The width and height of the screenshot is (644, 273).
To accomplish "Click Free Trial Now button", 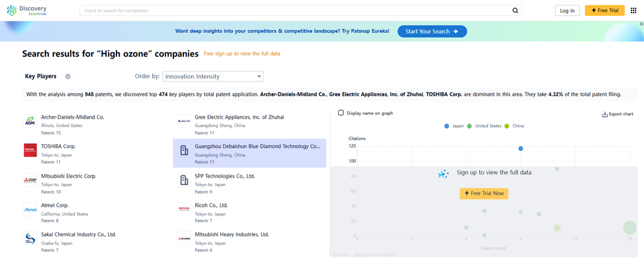I will tap(484, 193).
